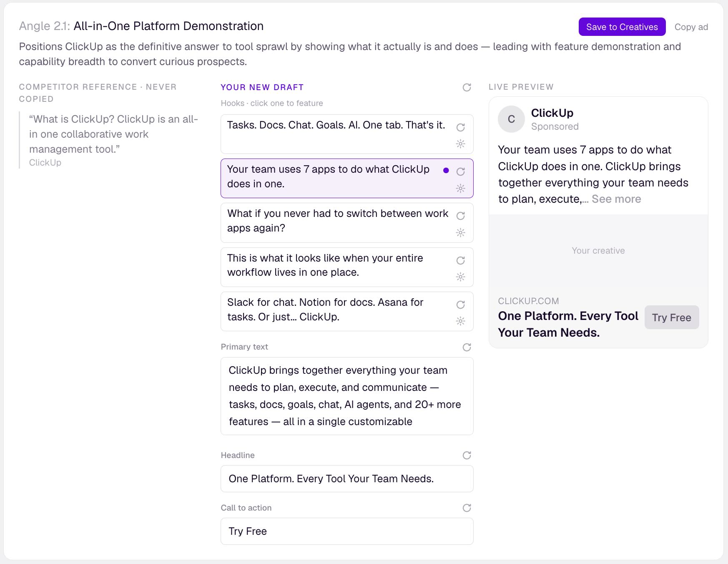728x564 pixels.
Task: Regenerate the entire new draft
Action: pos(467,87)
